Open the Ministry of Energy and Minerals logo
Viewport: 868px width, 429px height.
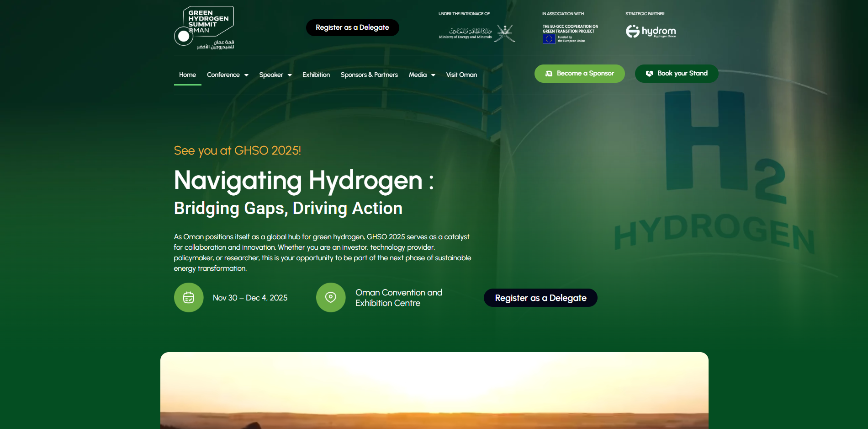[477, 33]
